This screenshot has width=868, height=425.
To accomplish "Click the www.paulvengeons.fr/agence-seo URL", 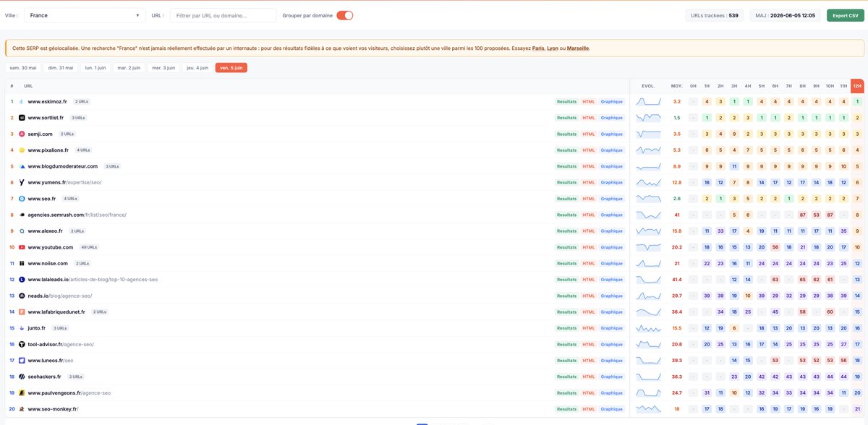I will point(69,393).
